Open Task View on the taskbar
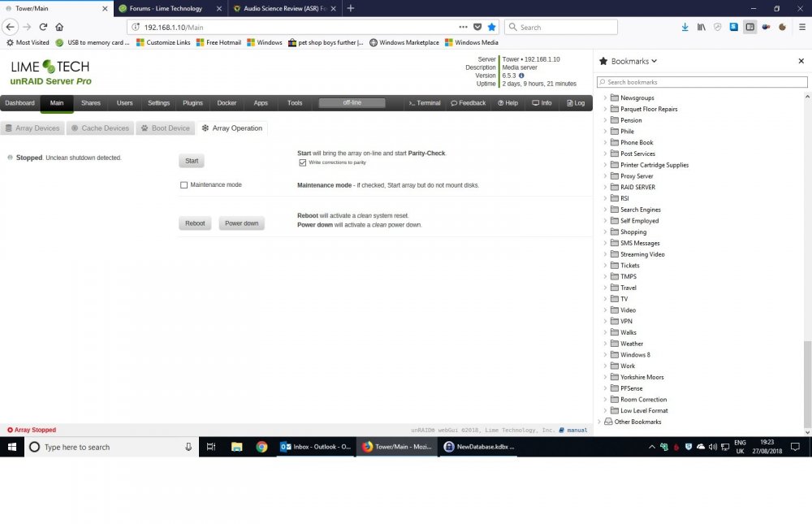The width and height of the screenshot is (812, 524). [211, 447]
